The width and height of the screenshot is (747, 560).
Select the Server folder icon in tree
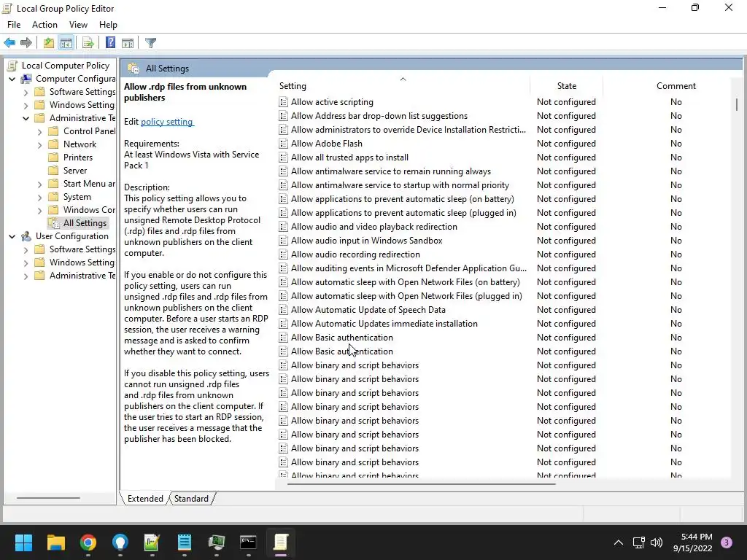(x=54, y=171)
